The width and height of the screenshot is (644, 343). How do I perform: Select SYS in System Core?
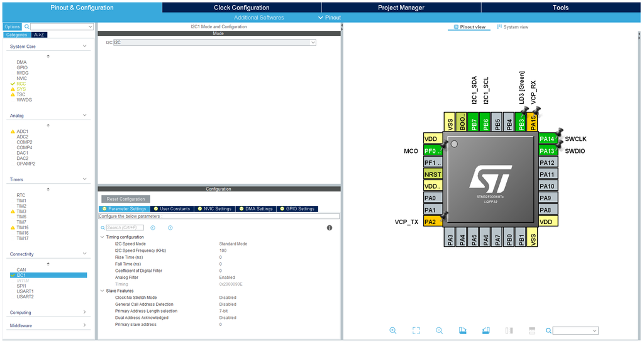tap(21, 89)
